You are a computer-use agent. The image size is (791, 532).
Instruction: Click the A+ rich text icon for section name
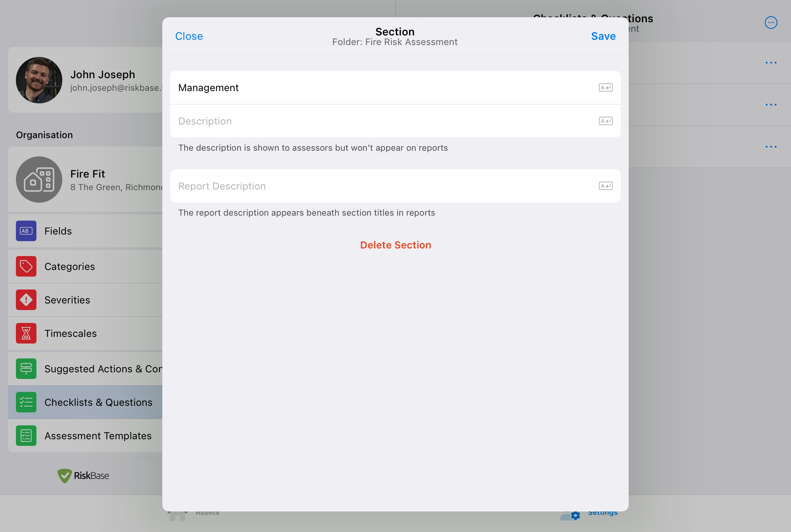click(x=605, y=87)
